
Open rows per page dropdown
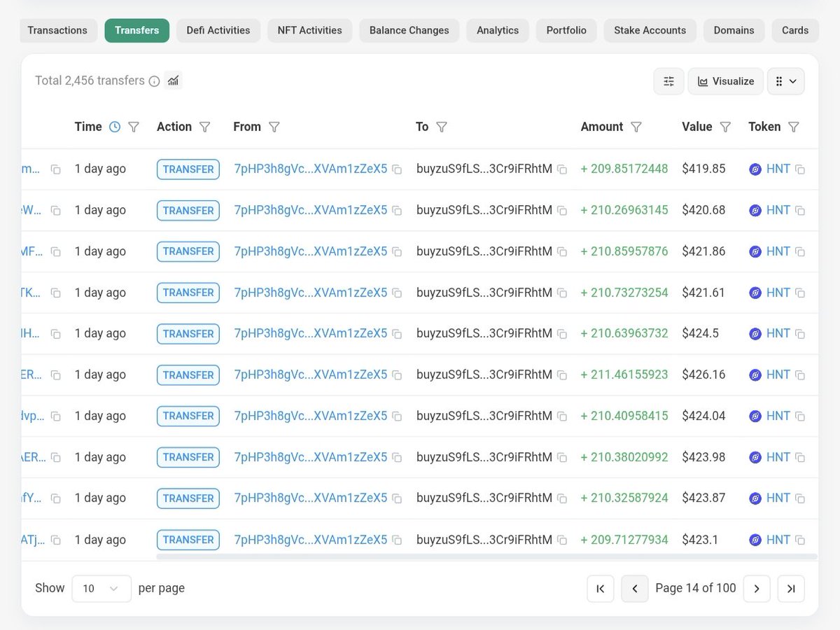point(101,589)
